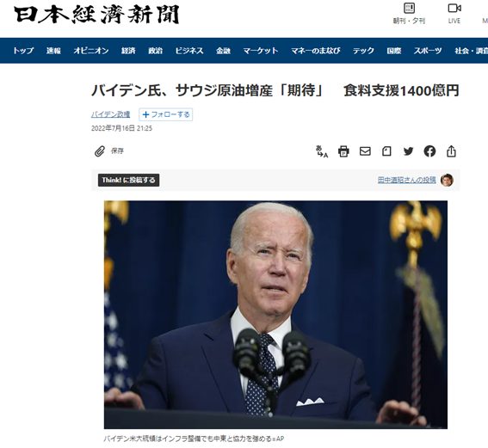Open the 朝刊・夕刊 newspaper icon
The height and width of the screenshot is (448, 488).
(409, 14)
